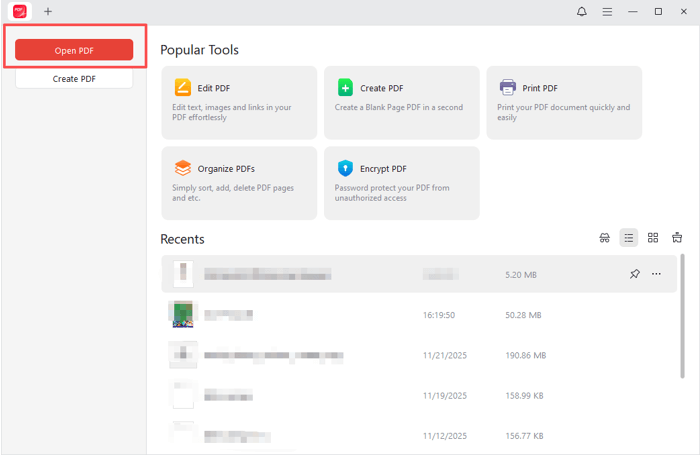The image size is (700, 456).
Task: Clear recents with the broom icon
Action: point(677,238)
